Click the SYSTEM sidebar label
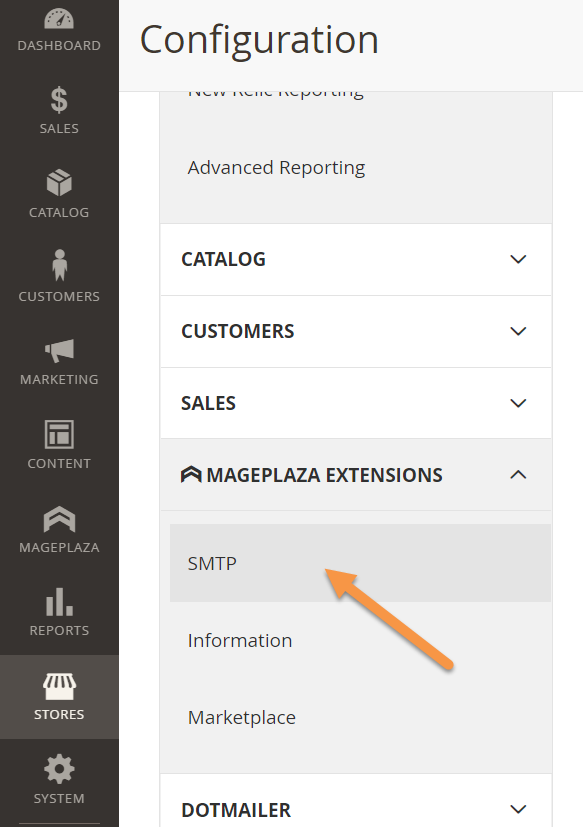 coord(59,798)
